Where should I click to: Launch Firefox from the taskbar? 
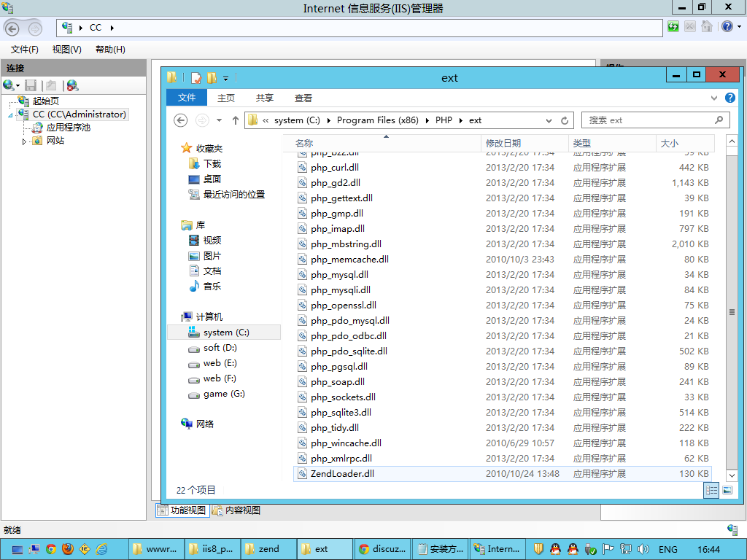tap(68, 549)
